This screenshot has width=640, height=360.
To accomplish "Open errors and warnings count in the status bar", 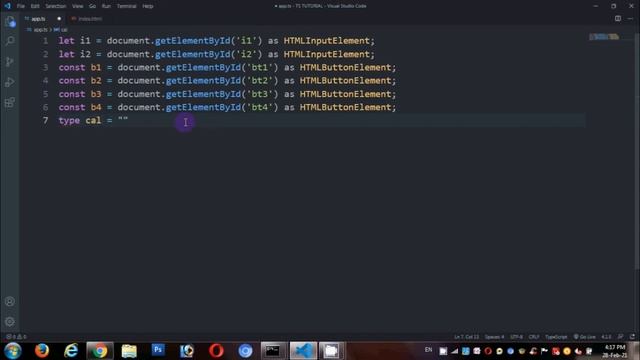I will click(16, 337).
